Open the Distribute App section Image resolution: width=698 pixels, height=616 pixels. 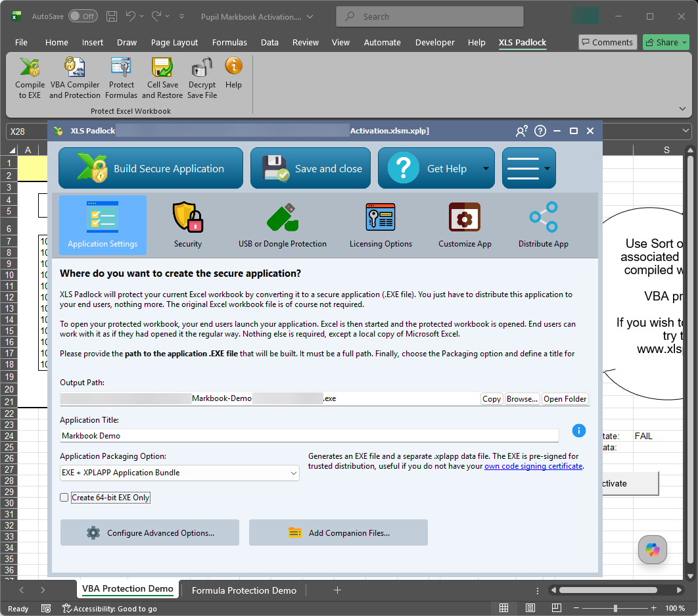544,225
